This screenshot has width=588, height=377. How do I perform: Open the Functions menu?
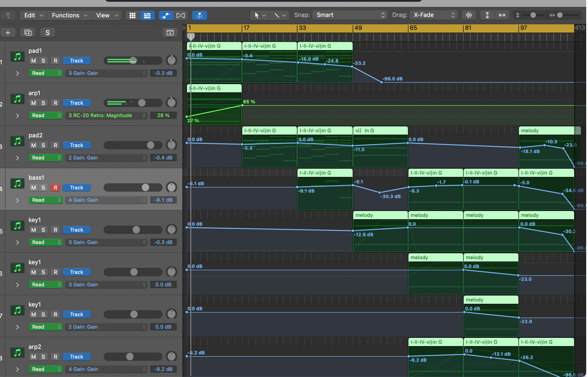coord(69,15)
